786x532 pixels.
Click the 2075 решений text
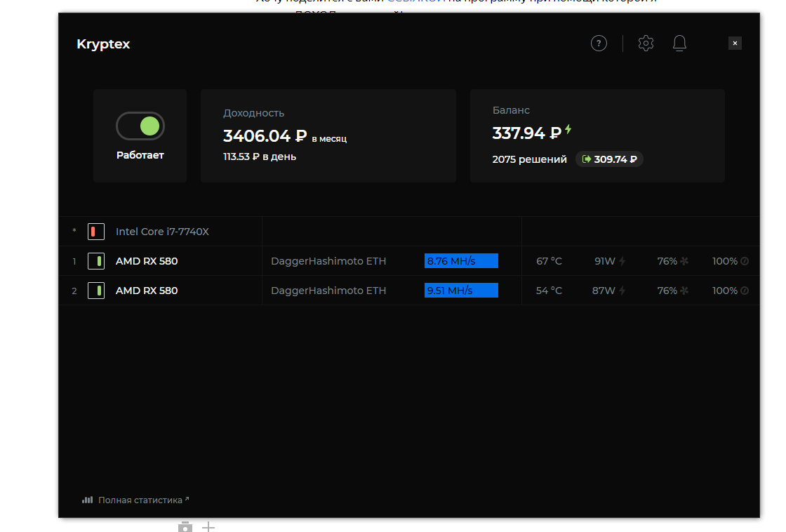click(x=529, y=159)
